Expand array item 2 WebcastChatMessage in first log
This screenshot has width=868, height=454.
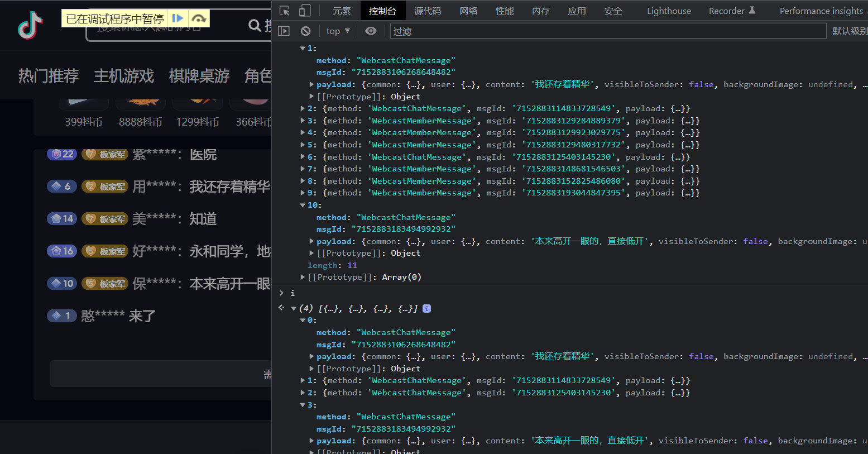[x=303, y=109]
